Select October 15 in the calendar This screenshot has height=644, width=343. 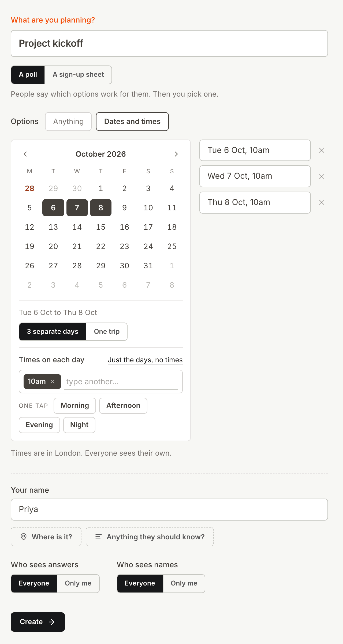[x=101, y=227]
